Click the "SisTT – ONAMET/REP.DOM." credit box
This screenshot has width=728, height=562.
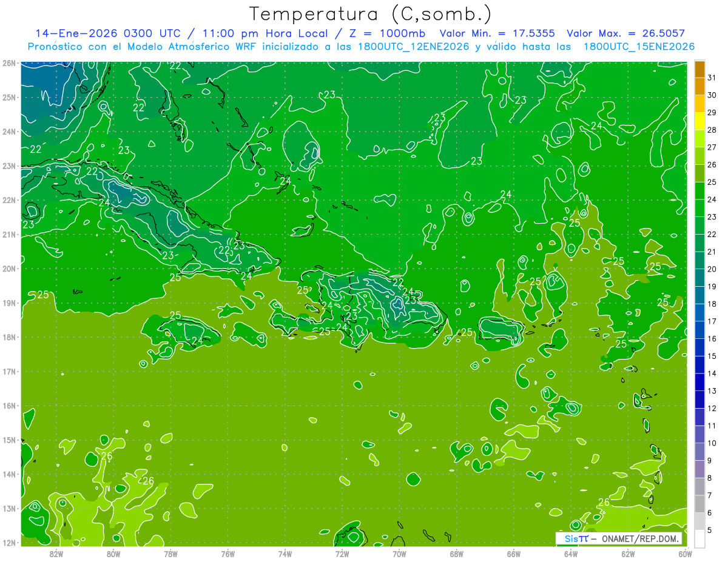coord(619,538)
